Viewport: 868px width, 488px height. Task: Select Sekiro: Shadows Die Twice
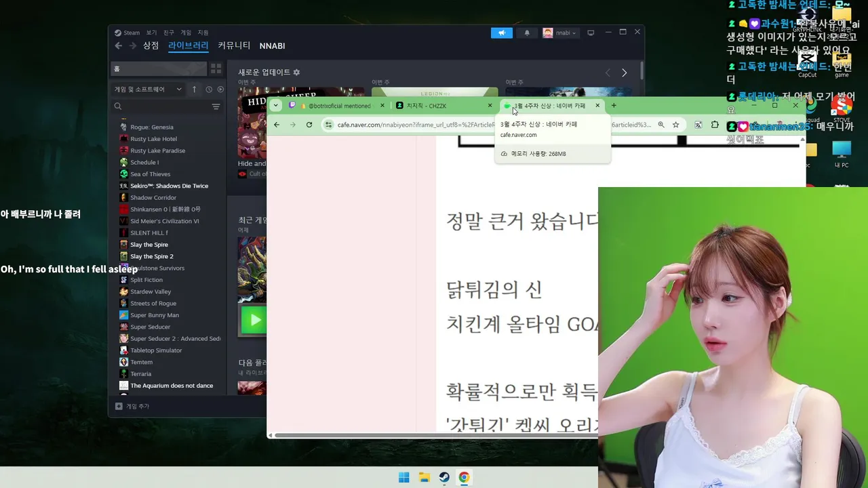[168, 186]
